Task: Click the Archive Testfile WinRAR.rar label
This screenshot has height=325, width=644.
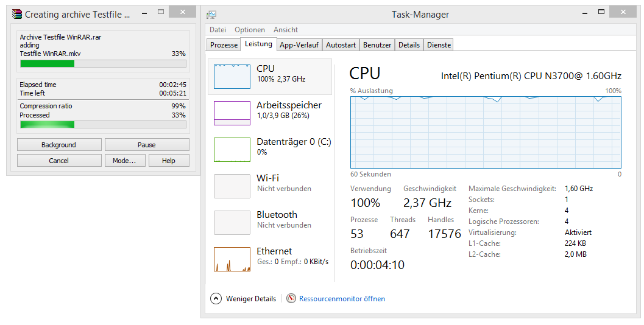Action: click(x=61, y=37)
